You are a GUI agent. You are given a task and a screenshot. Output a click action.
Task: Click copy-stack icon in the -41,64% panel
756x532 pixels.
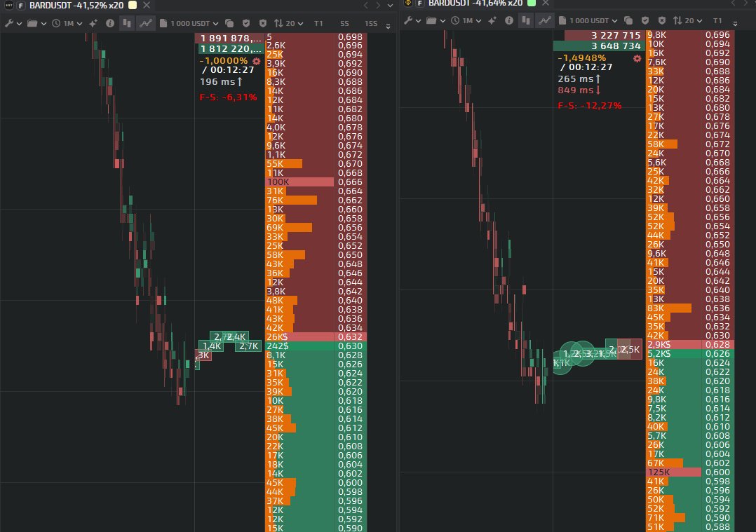628,21
